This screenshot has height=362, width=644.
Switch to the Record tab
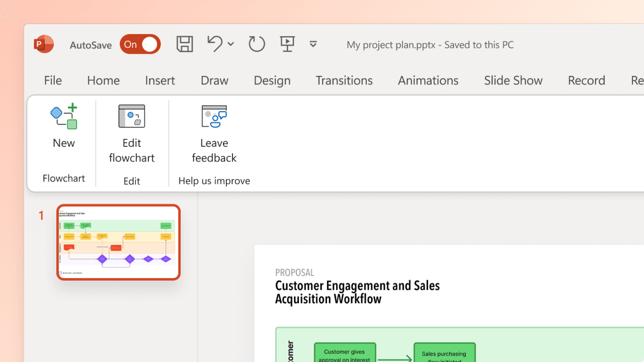click(x=586, y=80)
